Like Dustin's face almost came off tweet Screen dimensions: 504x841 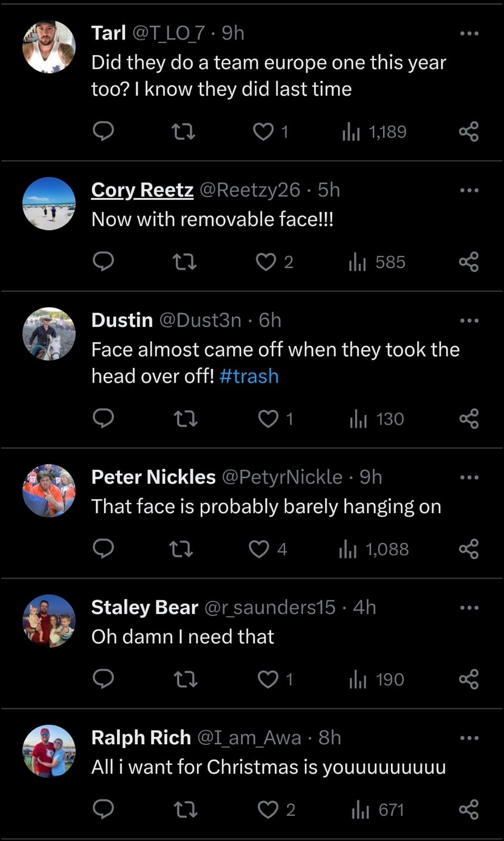click(268, 418)
